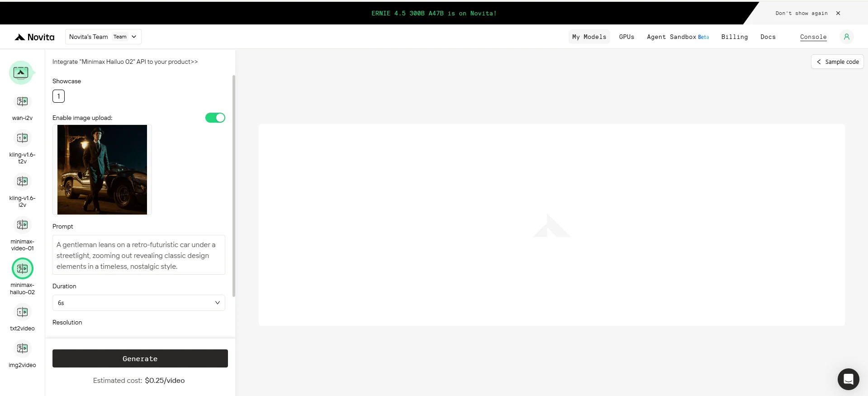The image size is (868, 396).
Task: Click into the Prompt text area
Action: (x=139, y=255)
